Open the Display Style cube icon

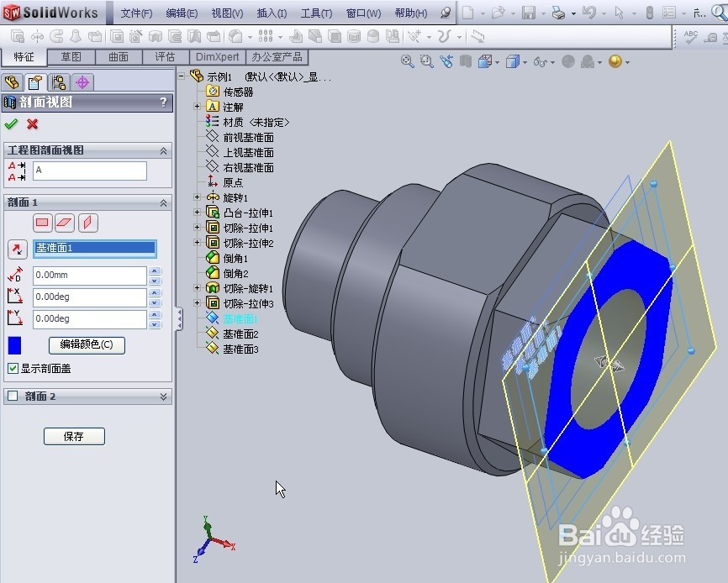[513, 61]
